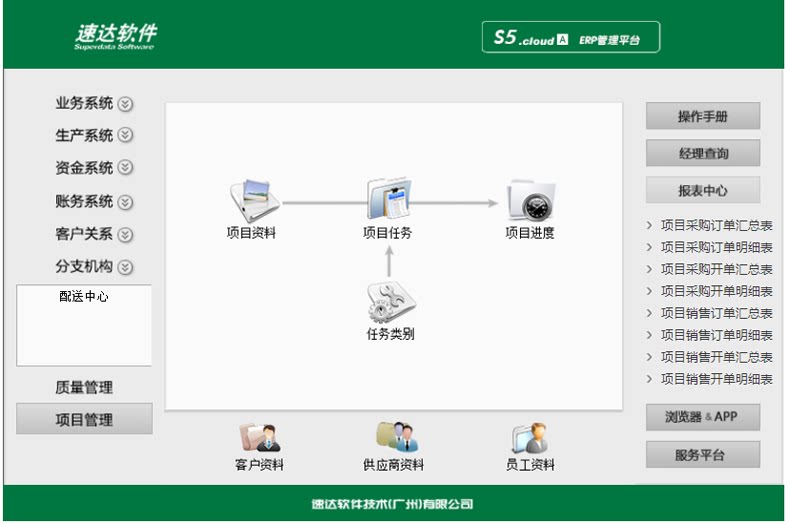The image size is (790, 524).
Task: Click the 操作手册 button
Action: [703, 116]
